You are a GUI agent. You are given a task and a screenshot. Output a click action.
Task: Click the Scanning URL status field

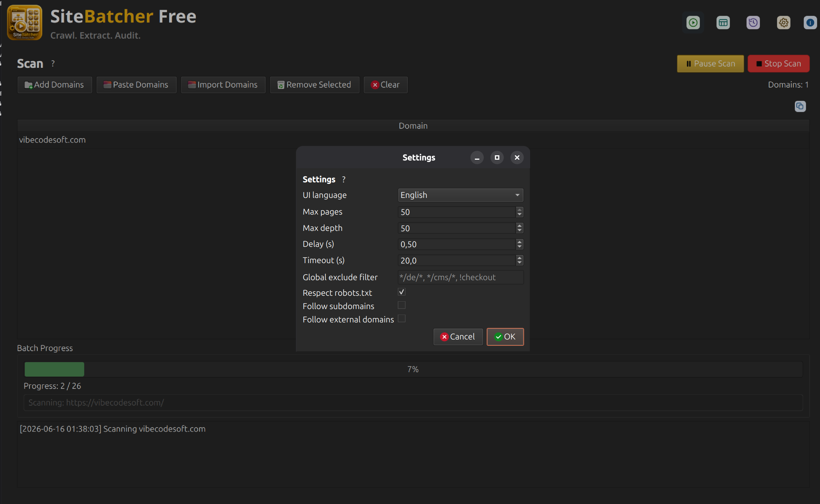[x=413, y=402]
